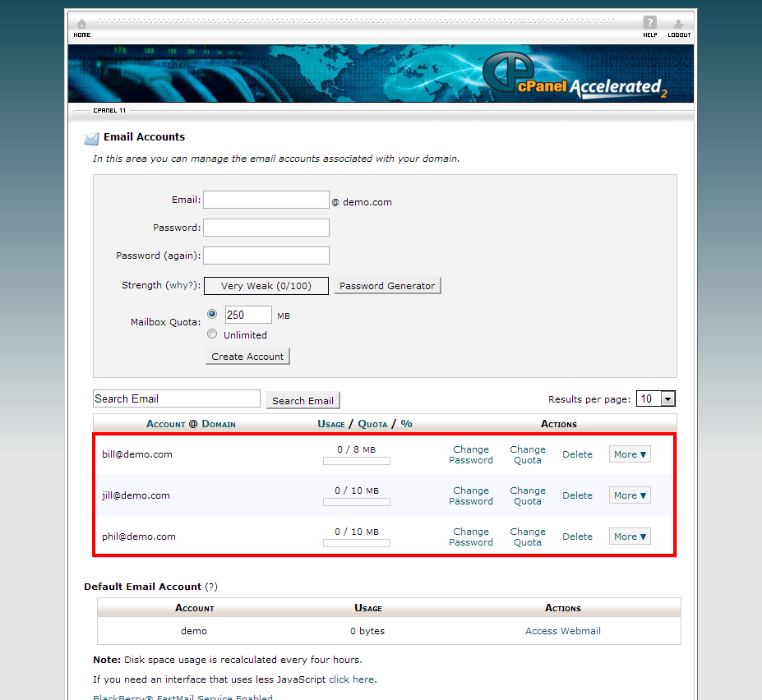The width and height of the screenshot is (762, 700).
Task: Focus the Password (again) field
Action: pyautogui.click(x=266, y=256)
